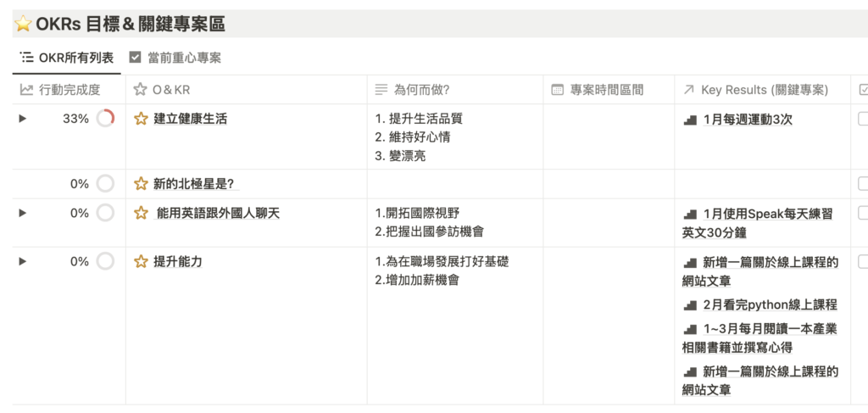Click the star icon beside 建立健康生活
Viewport: 868px width, 413px height.
[x=142, y=119]
